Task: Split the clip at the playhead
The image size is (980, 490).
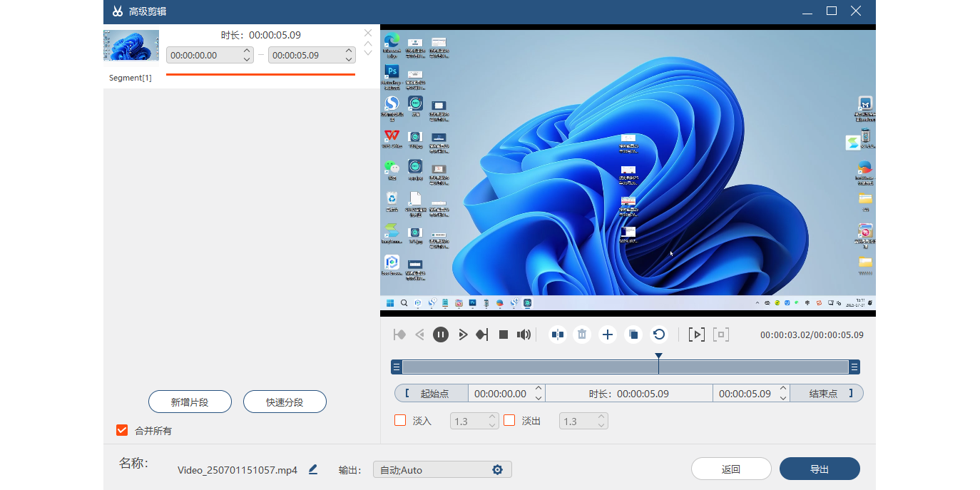Action: [558, 335]
